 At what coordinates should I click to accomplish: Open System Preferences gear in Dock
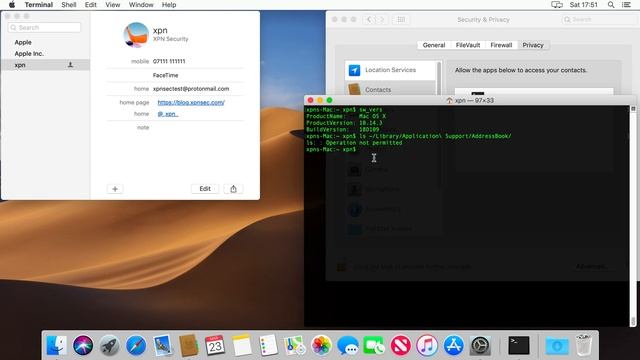[x=480, y=346]
